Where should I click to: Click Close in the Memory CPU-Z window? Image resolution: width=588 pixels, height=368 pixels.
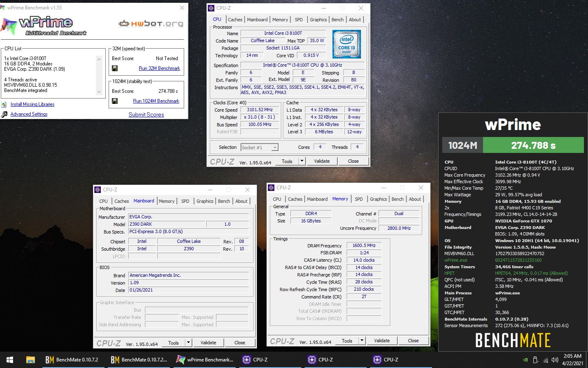click(x=413, y=341)
